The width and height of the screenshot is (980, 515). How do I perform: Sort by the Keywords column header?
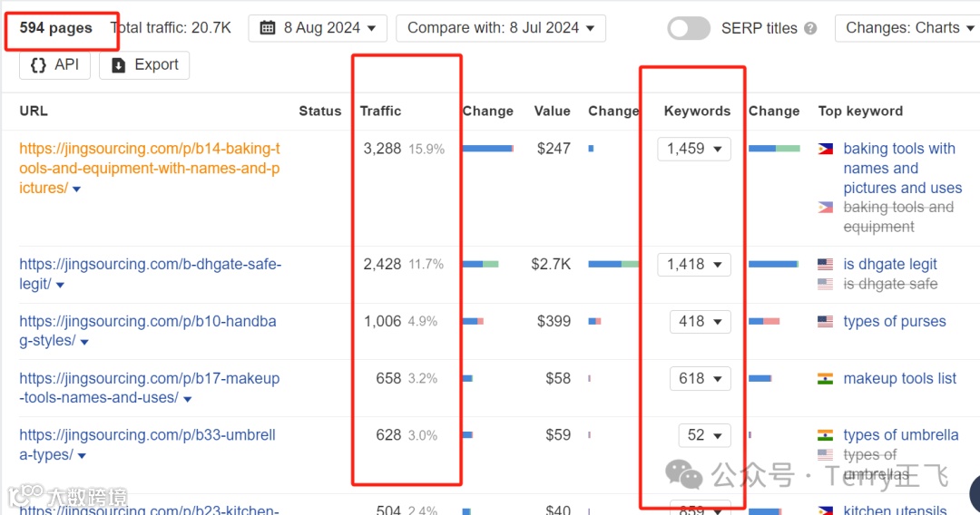[697, 112]
